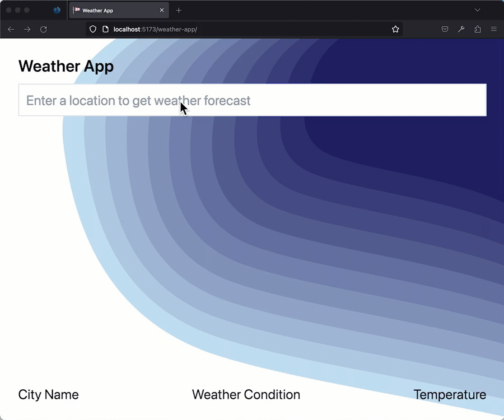This screenshot has width=504, height=420.
Task: Open the Firefox hamburger application menu
Action: click(494, 29)
